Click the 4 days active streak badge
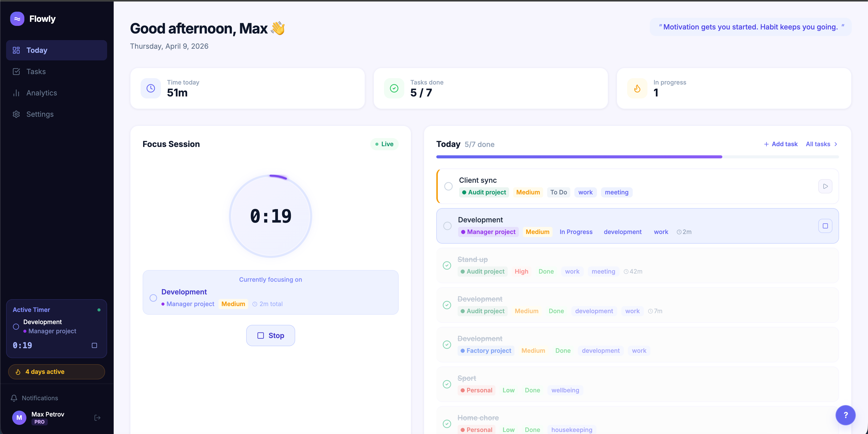This screenshot has width=868, height=434. [56, 372]
